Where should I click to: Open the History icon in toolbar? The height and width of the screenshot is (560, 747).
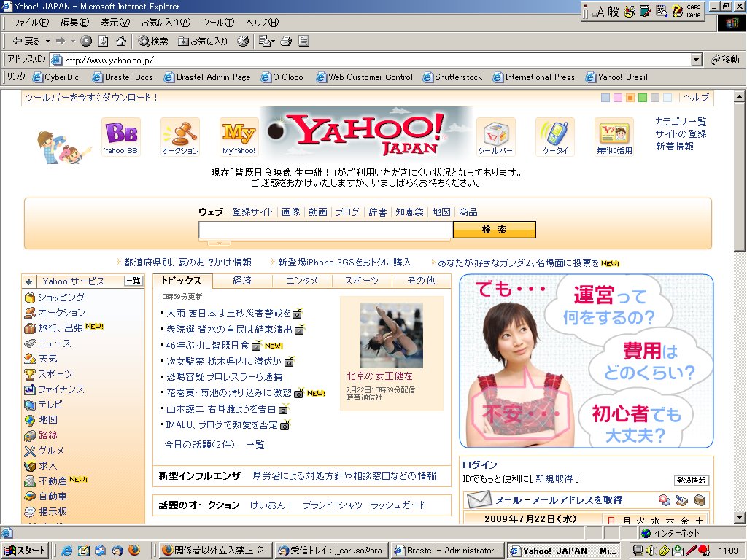(243, 42)
